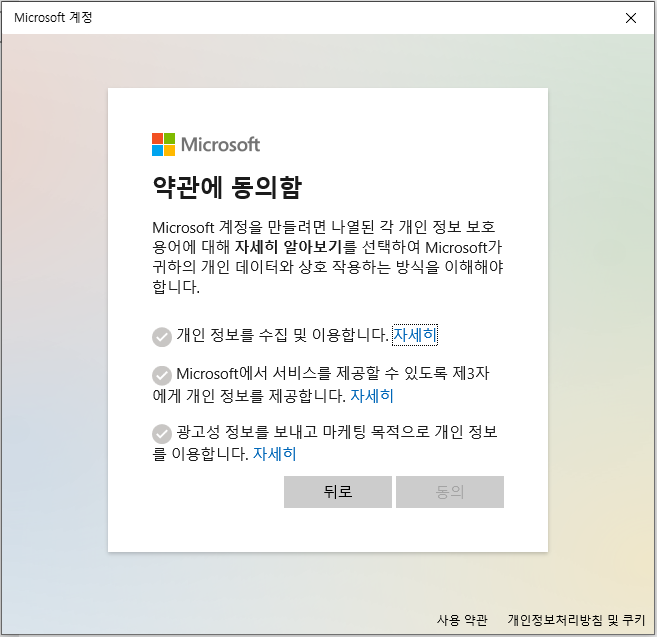Click the 동의 agree button

click(450, 492)
